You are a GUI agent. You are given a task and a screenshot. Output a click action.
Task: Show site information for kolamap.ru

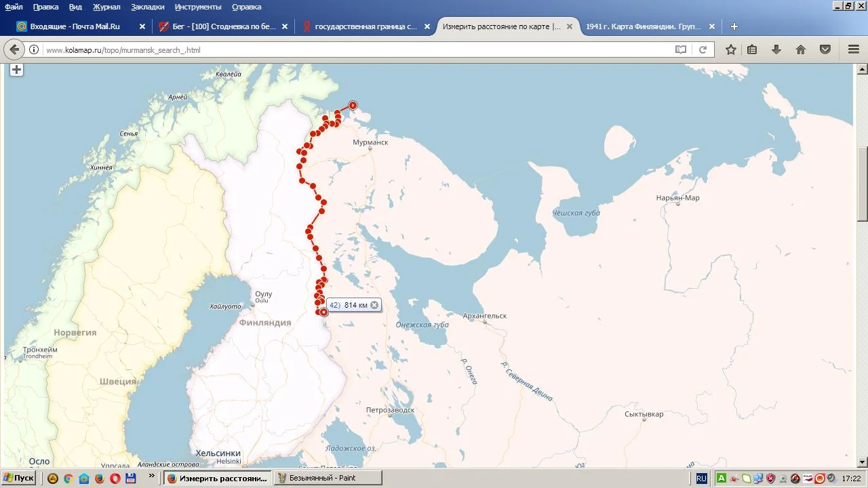(x=33, y=49)
